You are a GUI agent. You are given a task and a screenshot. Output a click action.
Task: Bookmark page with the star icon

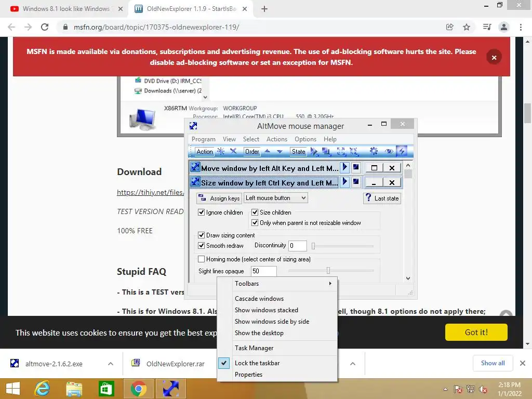(x=467, y=27)
